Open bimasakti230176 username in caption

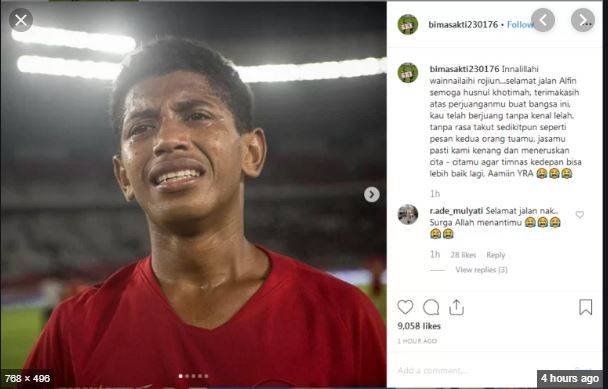tap(464, 69)
